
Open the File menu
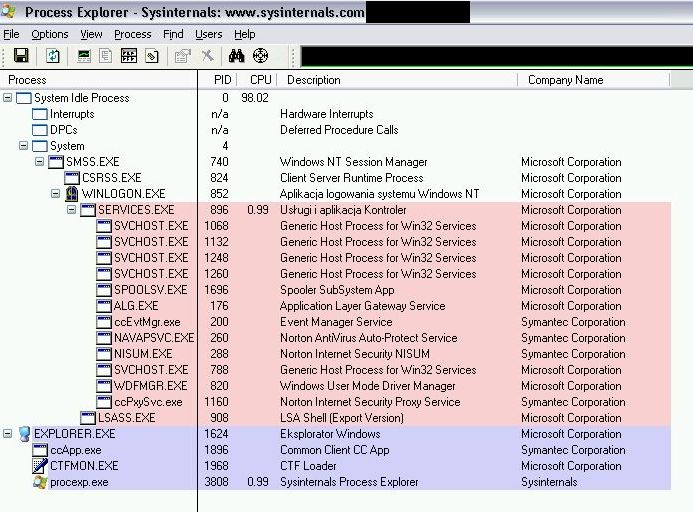tap(11, 34)
